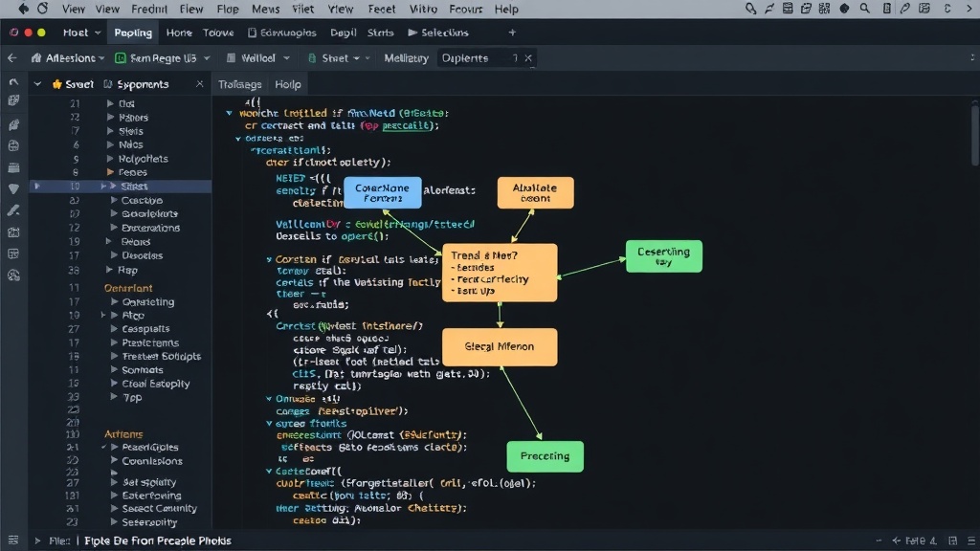Click the editor vertical scrollbar
980x551 pixels.
click(974, 134)
